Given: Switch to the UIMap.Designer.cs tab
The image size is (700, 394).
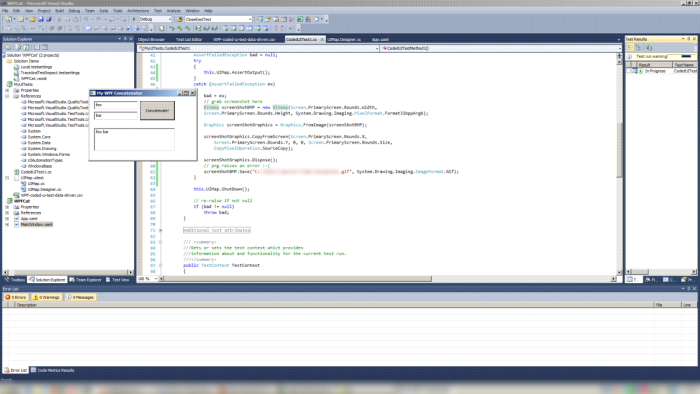Looking at the screenshot, I should [x=344, y=39].
